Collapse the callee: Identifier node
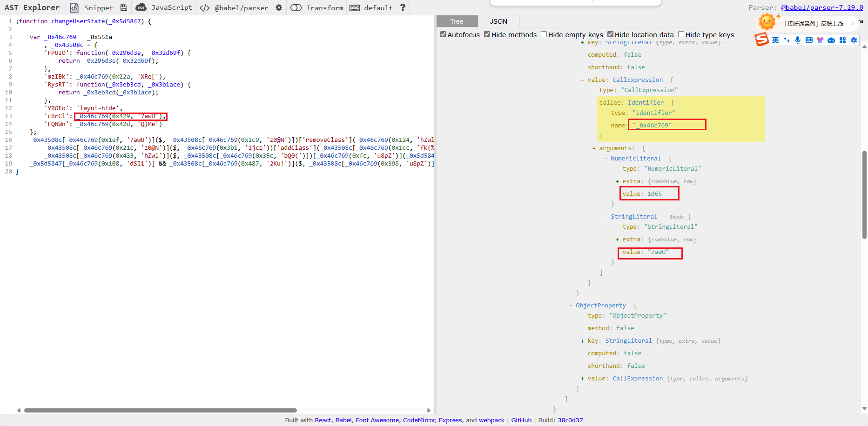The width and height of the screenshot is (868, 426). click(x=594, y=103)
